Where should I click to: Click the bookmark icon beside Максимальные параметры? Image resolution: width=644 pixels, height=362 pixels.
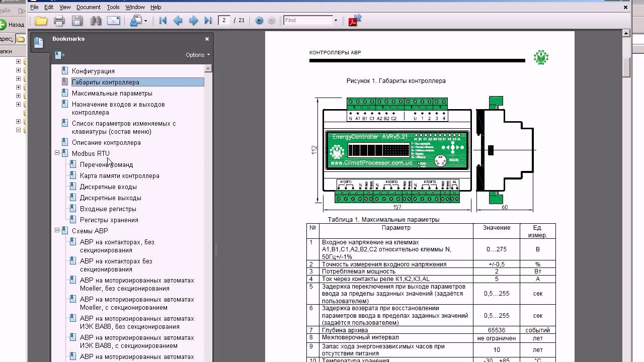[64, 93]
